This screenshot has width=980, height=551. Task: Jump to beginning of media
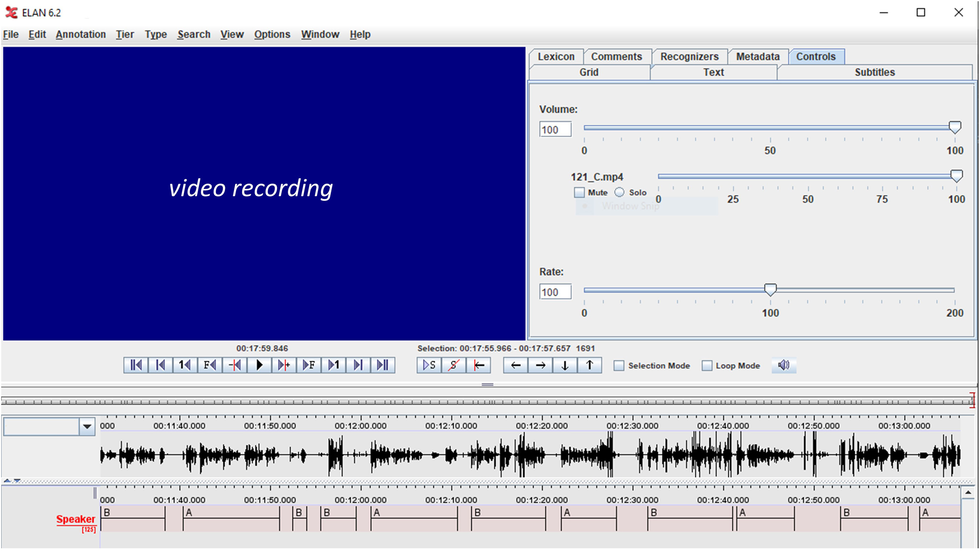[135, 365]
